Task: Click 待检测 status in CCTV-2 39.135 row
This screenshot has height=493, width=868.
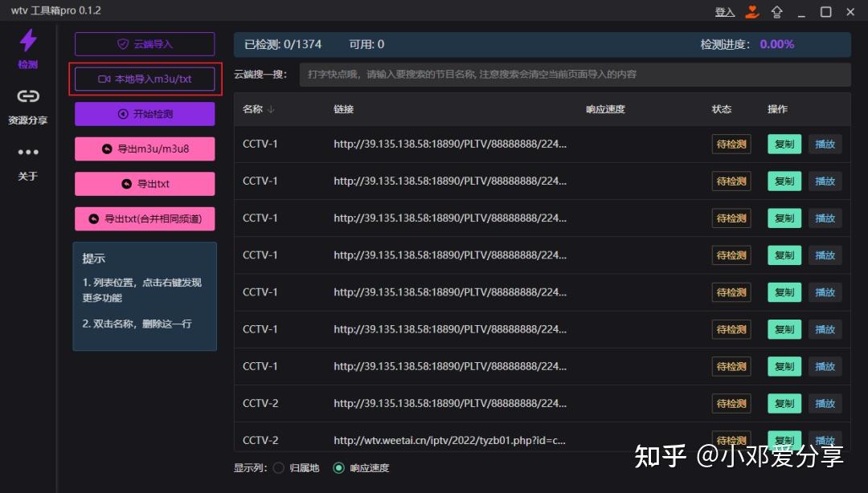Action: coord(731,403)
